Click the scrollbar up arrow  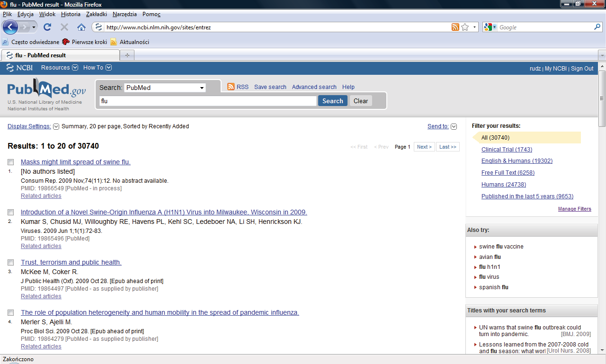[602, 65]
